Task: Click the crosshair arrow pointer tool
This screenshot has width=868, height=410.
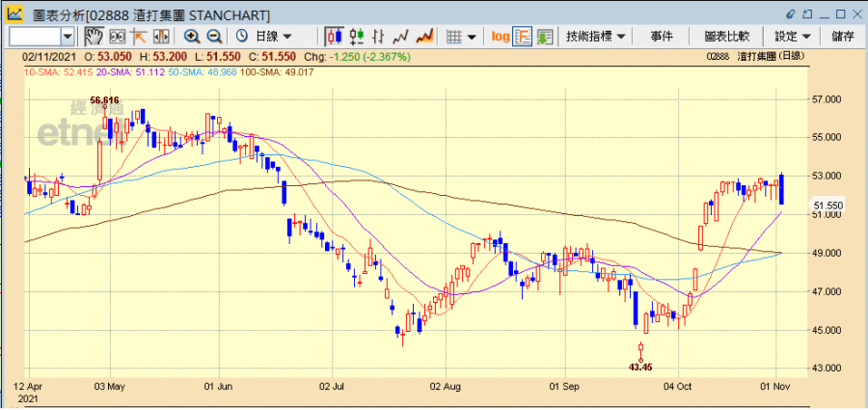Action: point(138,36)
